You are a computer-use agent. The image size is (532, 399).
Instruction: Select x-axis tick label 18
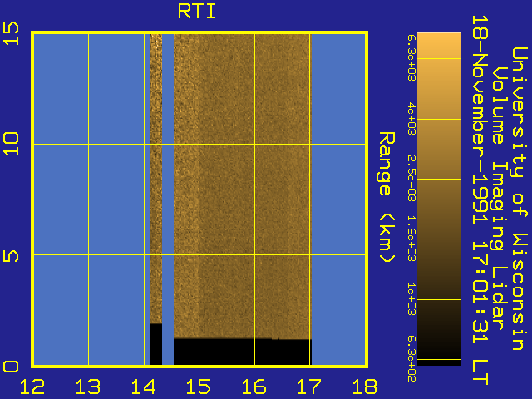coord(365,387)
